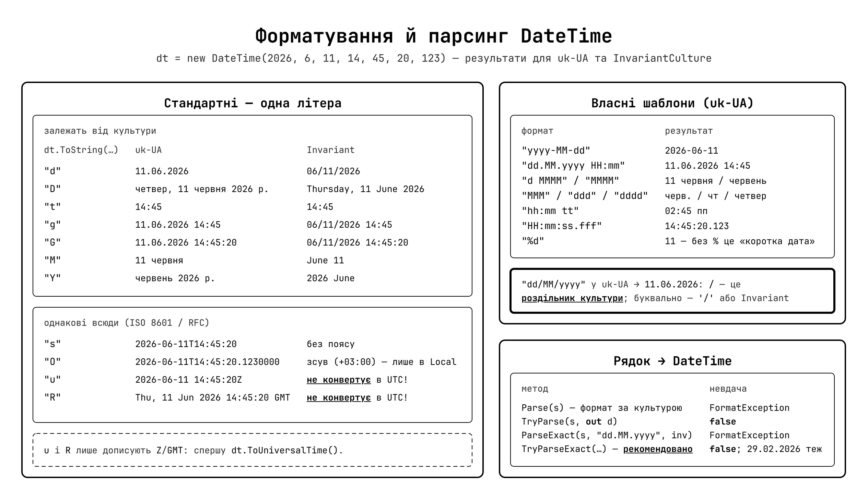Click 'червень 2026 р.' in the "Y" row
Image resolution: width=868 pixels, height=500 pixels.
tap(175, 278)
